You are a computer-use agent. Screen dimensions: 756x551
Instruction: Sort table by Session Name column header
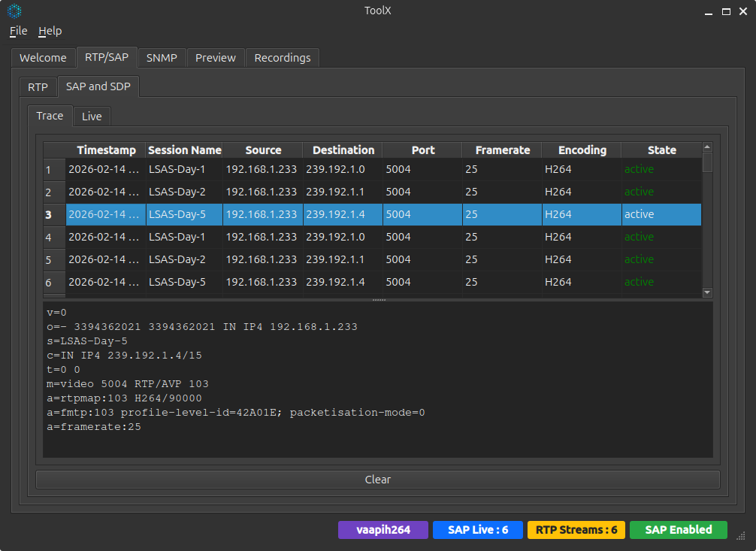[x=184, y=150]
